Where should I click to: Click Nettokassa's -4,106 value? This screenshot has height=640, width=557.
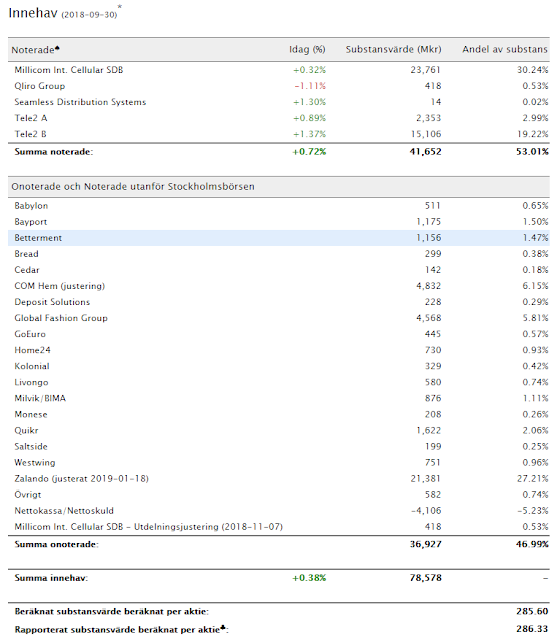tap(426, 511)
